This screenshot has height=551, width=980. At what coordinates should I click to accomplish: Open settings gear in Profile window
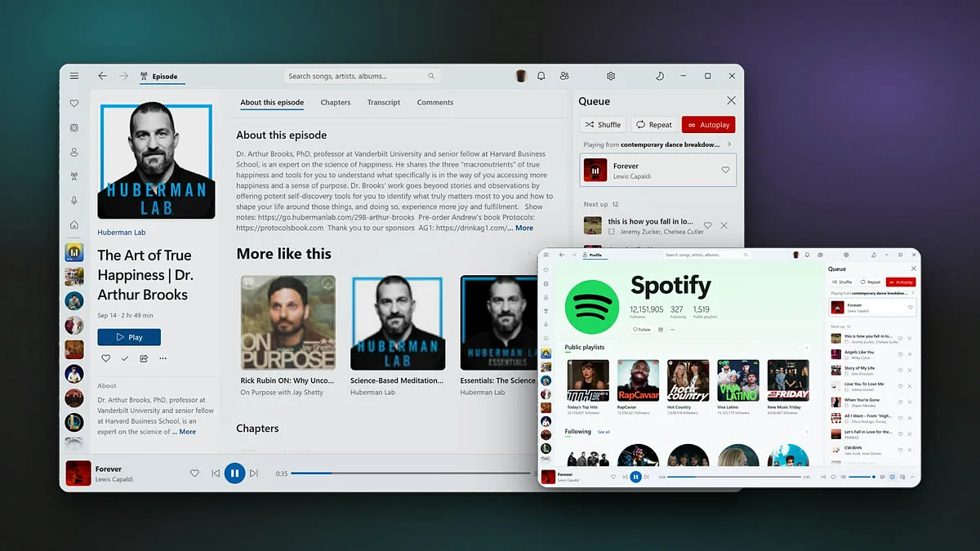(x=846, y=255)
